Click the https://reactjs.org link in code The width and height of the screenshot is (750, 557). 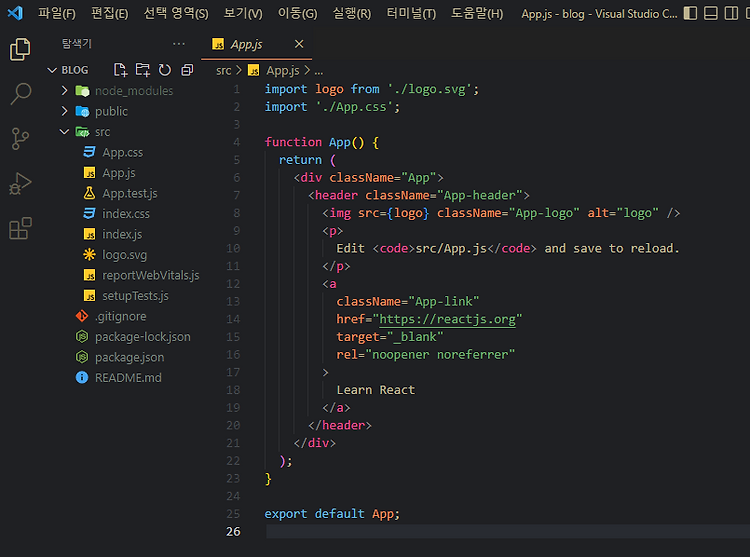pyautogui.click(x=447, y=319)
